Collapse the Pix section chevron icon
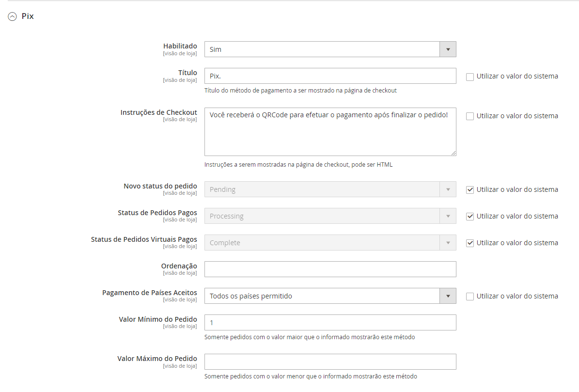579x392 pixels. [x=12, y=16]
